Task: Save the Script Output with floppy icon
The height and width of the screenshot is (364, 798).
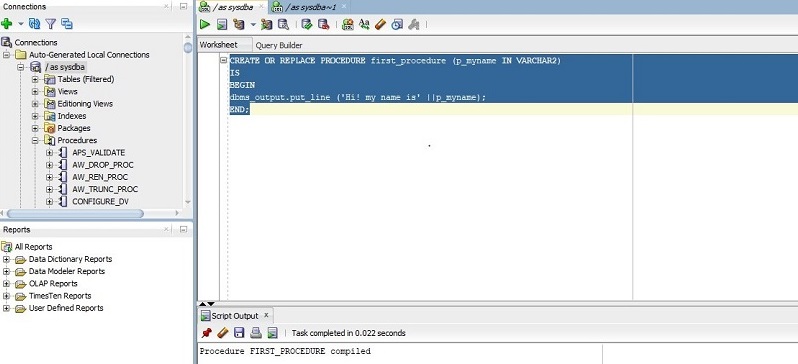Action: coord(239,333)
